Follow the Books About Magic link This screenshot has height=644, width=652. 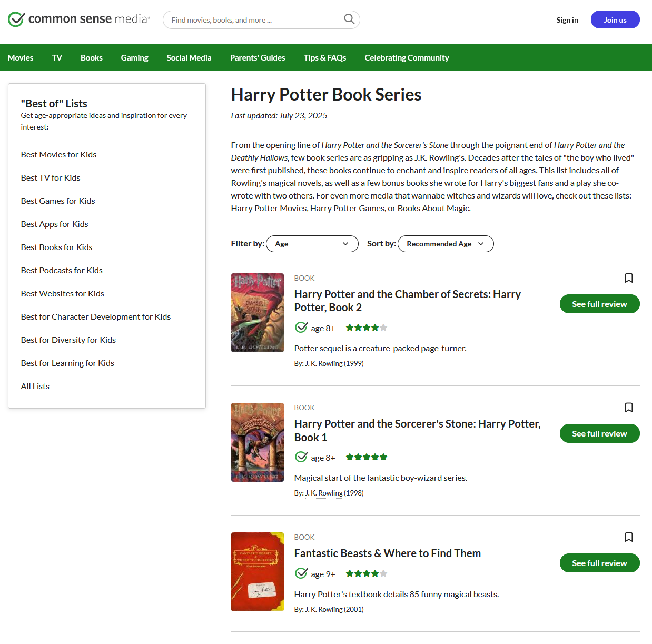click(433, 208)
